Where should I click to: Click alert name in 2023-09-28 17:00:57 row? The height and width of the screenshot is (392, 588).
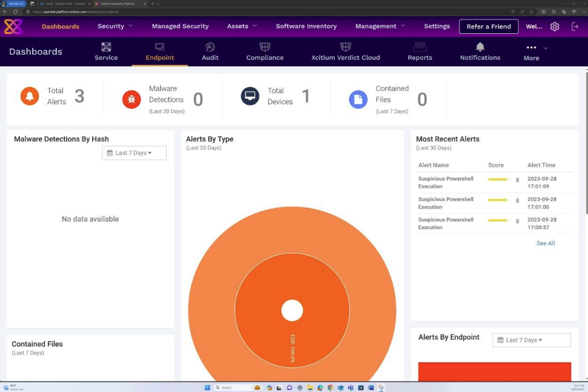pos(446,224)
